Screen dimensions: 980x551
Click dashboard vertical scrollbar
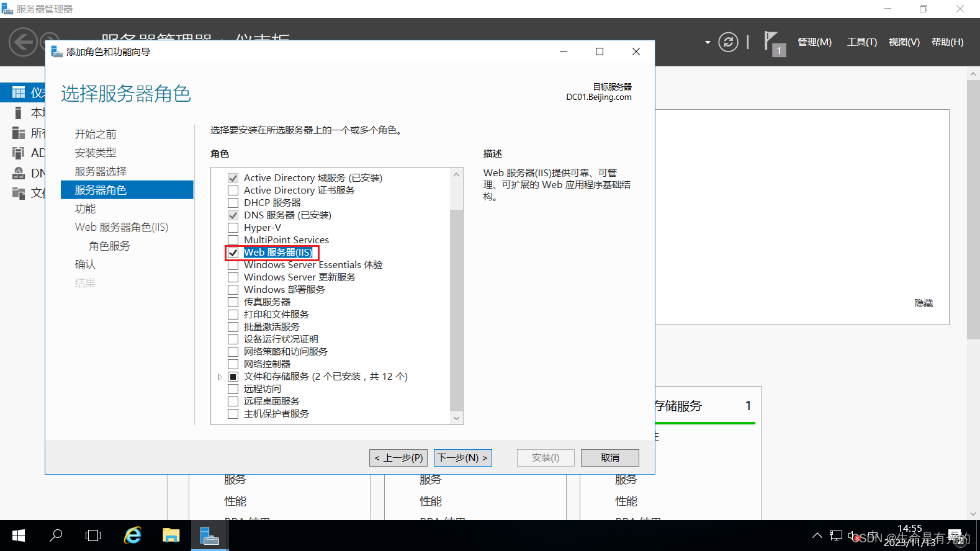click(x=973, y=209)
